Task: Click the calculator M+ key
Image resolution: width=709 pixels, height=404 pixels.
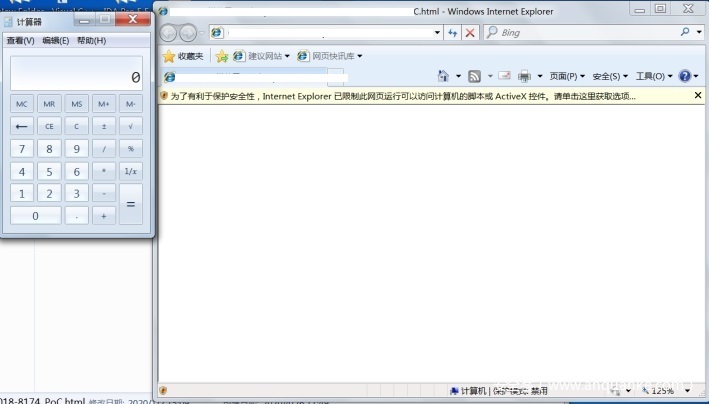Action: pyautogui.click(x=104, y=104)
